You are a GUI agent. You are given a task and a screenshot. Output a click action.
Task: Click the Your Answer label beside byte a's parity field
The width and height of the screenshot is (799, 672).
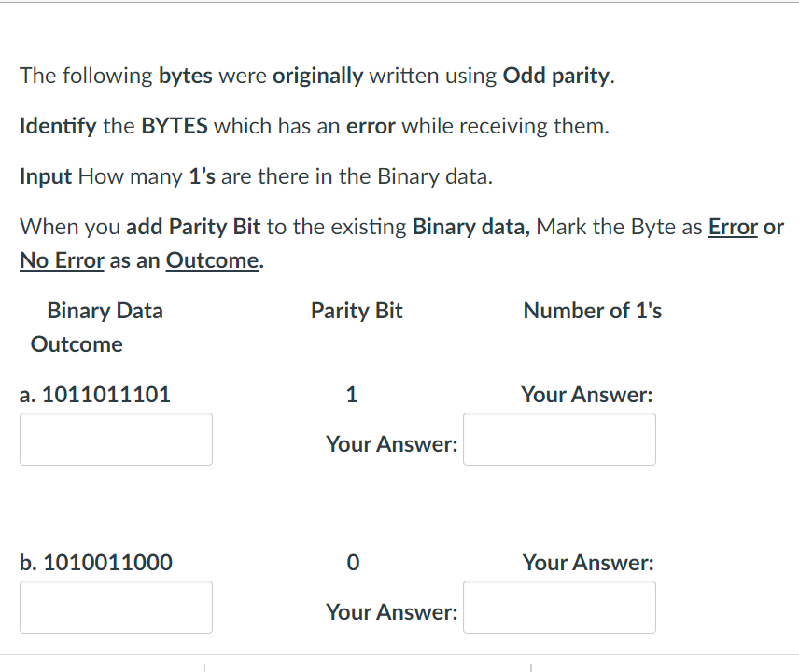click(x=391, y=444)
